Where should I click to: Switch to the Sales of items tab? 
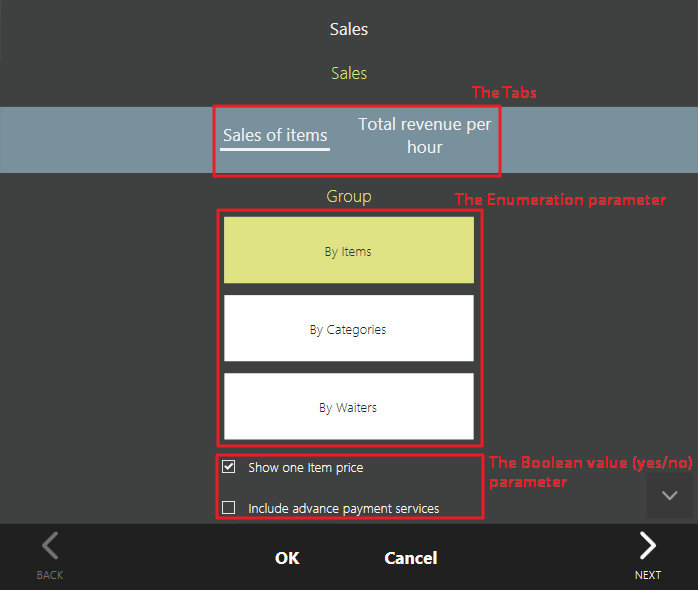click(275, 136)
